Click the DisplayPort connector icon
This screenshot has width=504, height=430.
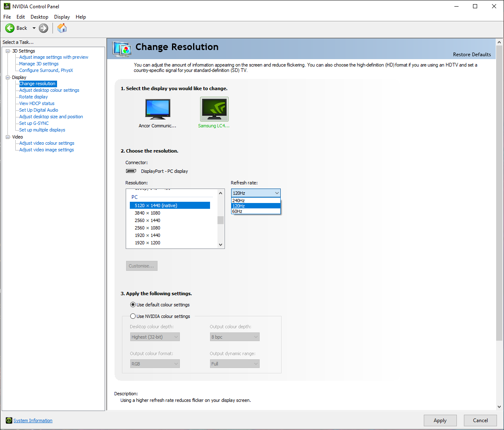point(131,171)
